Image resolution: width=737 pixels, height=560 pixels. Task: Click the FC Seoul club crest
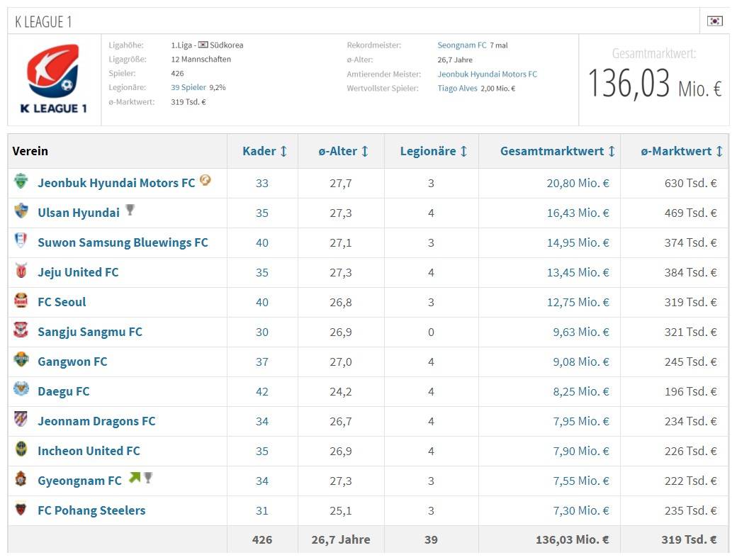pos(21,301)
